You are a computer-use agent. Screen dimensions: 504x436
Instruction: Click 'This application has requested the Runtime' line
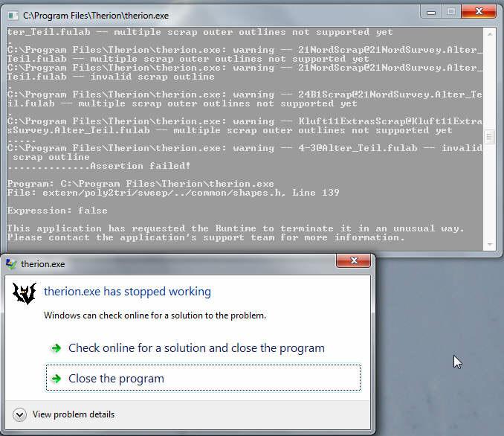click(x=236, y=228)
